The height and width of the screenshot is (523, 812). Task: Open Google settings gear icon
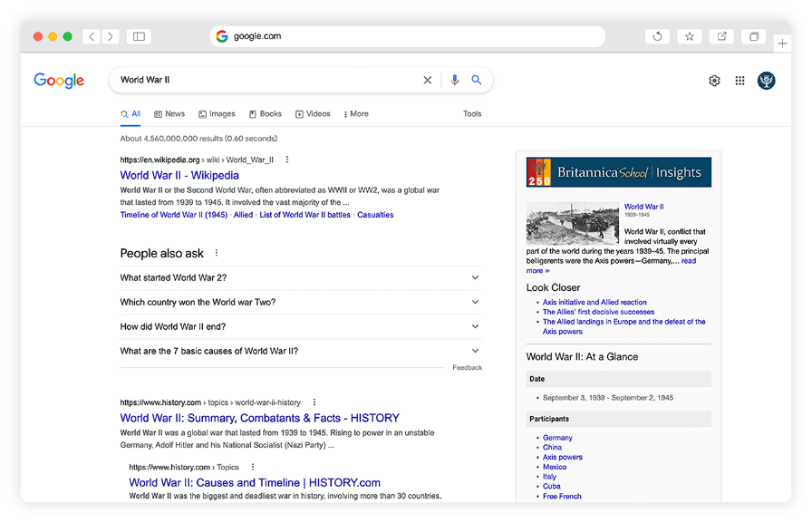coord(714,81)
